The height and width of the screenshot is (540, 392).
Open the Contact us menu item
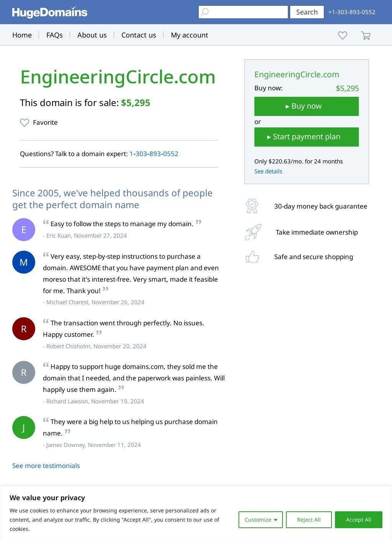point(139,35)
